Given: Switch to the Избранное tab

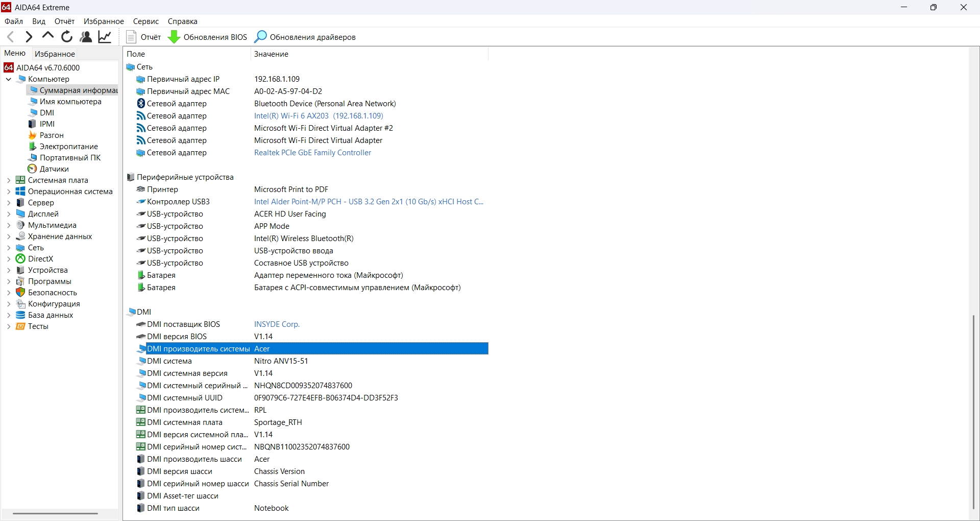Looking at the screenshot, I should [x=55, y=54].
